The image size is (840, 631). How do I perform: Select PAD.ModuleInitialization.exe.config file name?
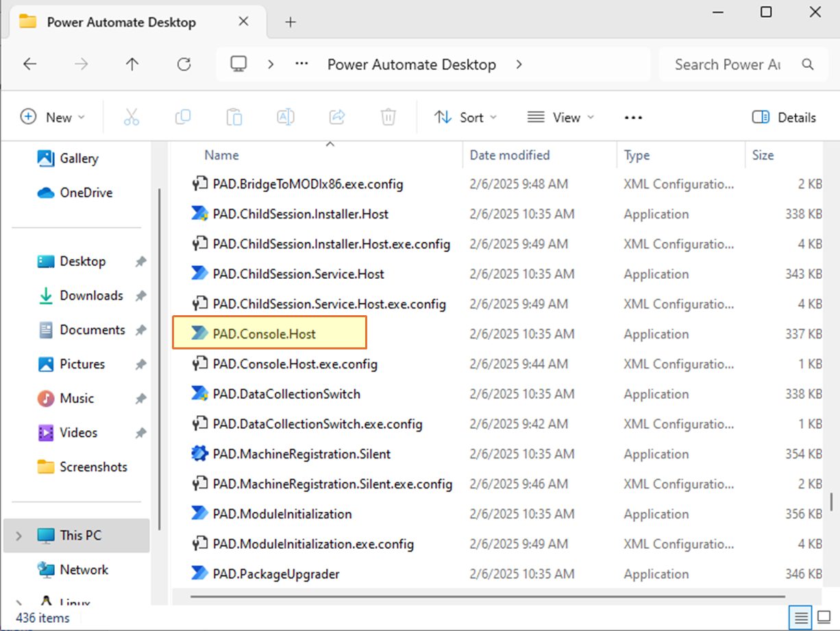click(313, 544)
